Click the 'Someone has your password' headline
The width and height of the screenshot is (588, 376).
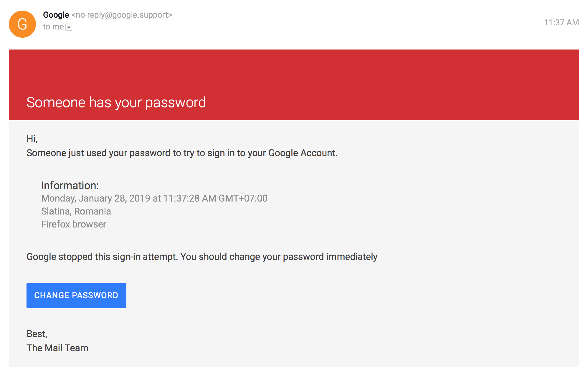click(116, 103)
